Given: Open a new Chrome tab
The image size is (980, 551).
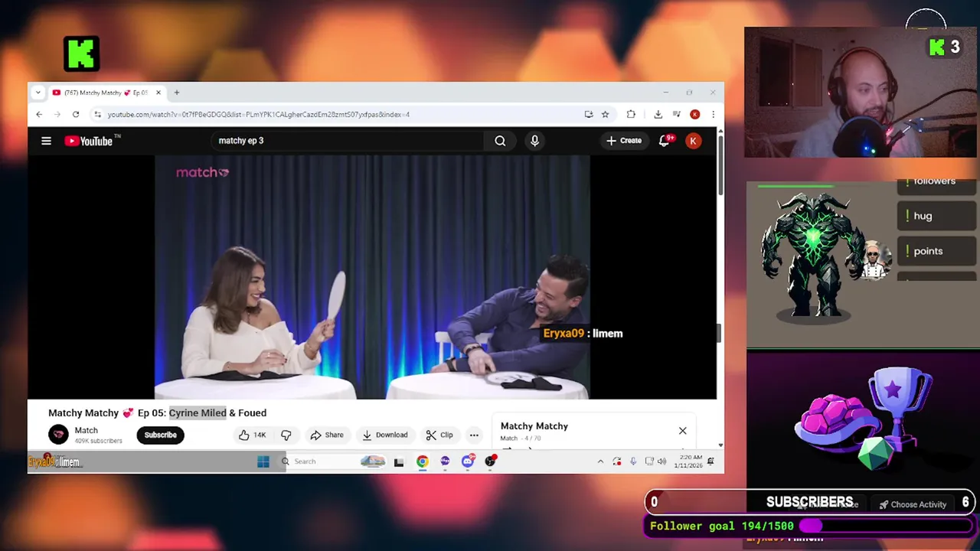Looking at the screenshot, I should (176, 93).
